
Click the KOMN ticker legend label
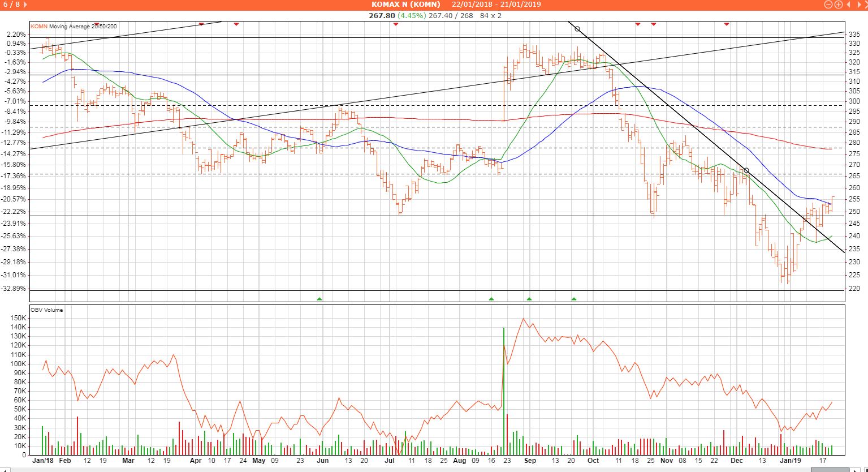39,27
